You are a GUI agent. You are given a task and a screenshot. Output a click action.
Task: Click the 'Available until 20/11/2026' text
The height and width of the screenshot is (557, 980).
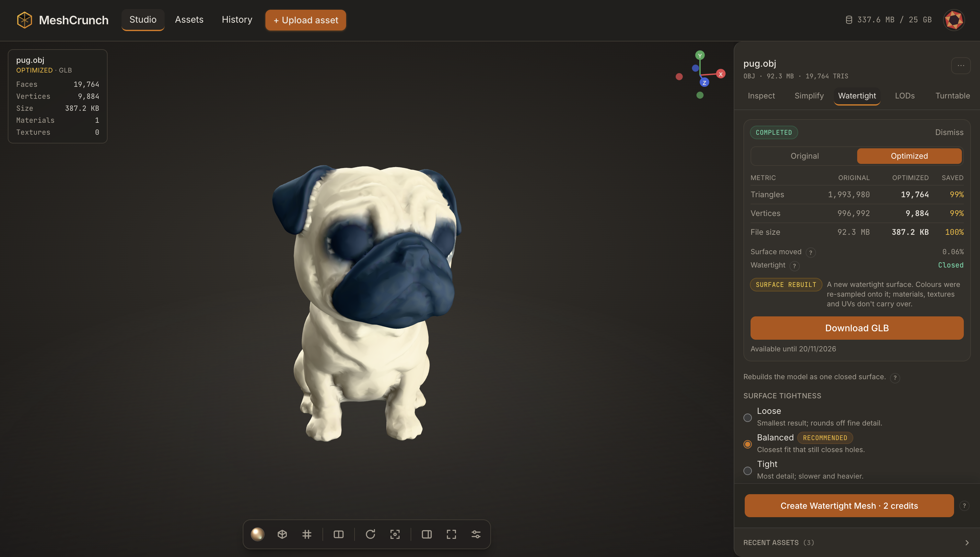coord(793,349)
